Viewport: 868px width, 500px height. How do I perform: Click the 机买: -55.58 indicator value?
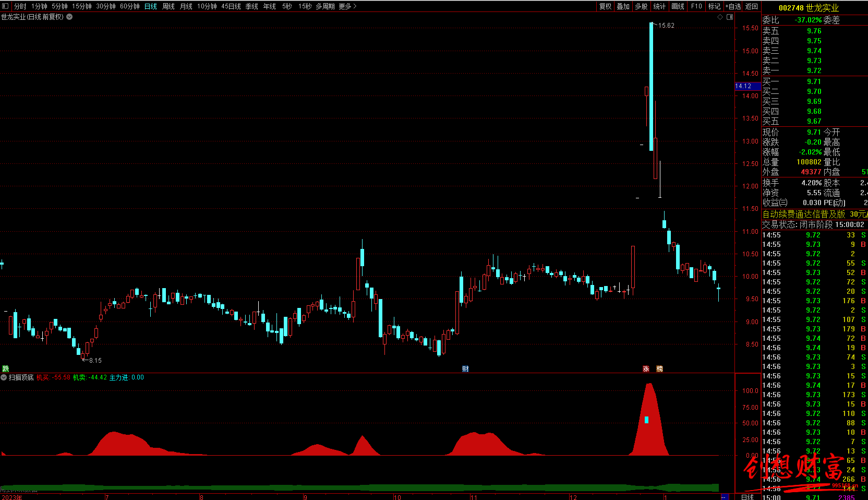tap(53, 377)
